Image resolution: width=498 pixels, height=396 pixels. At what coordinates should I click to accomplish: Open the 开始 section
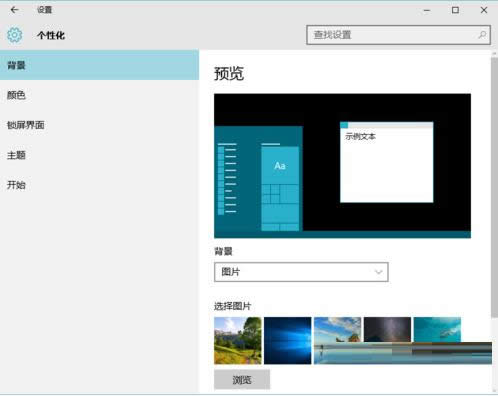pos(99,185)
